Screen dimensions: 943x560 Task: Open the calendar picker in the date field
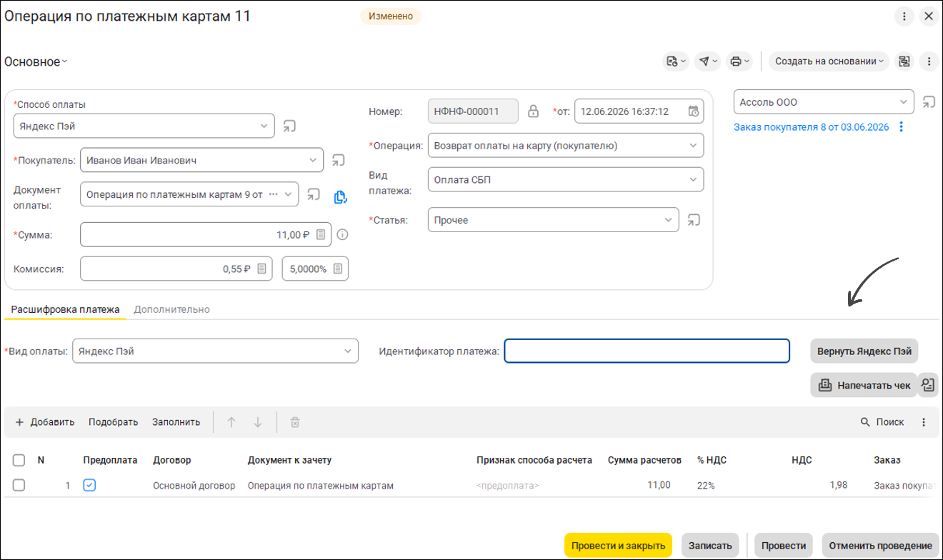(693, 111)
